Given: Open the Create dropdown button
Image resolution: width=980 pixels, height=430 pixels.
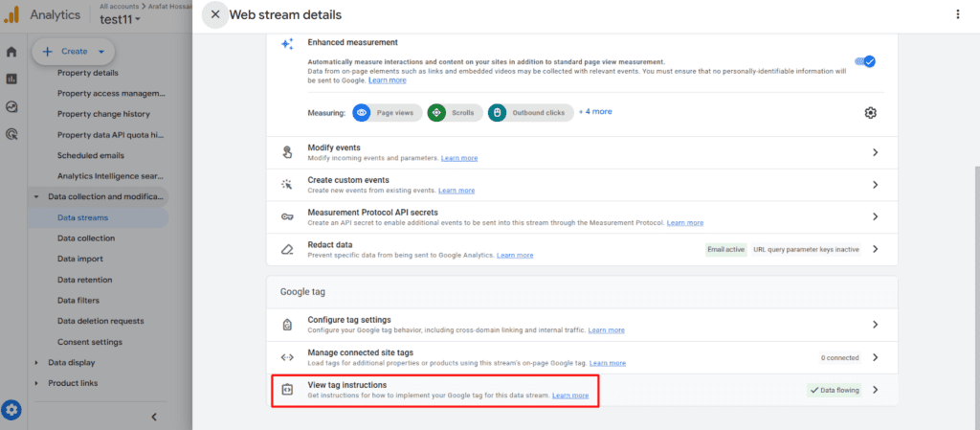Looking at the screenshot, I should 73,52.
